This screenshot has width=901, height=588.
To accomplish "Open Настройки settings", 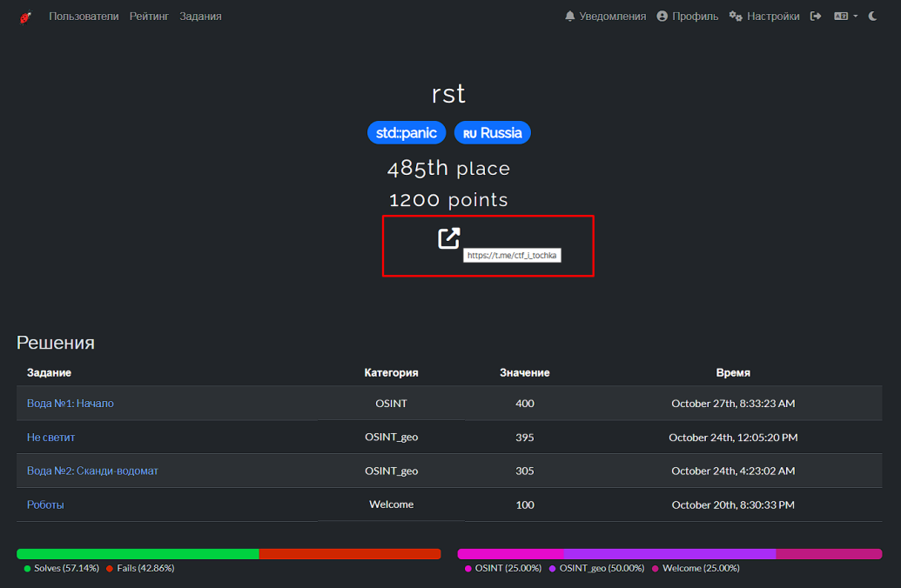I will tap(764, 17).
